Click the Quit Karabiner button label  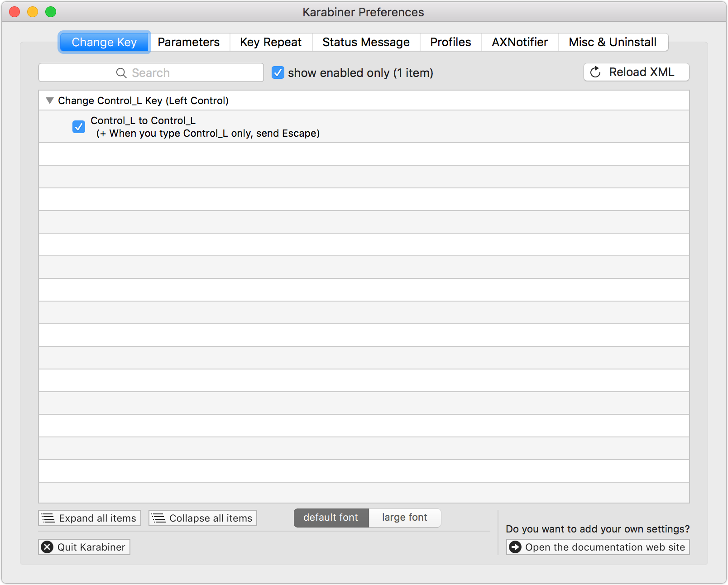(91, 547)
